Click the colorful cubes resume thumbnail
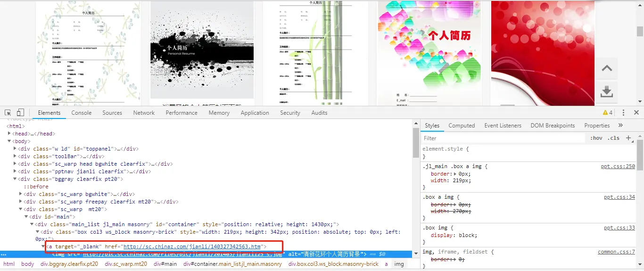Viewport: 644px width, 271px height. (x=429, y=53)
